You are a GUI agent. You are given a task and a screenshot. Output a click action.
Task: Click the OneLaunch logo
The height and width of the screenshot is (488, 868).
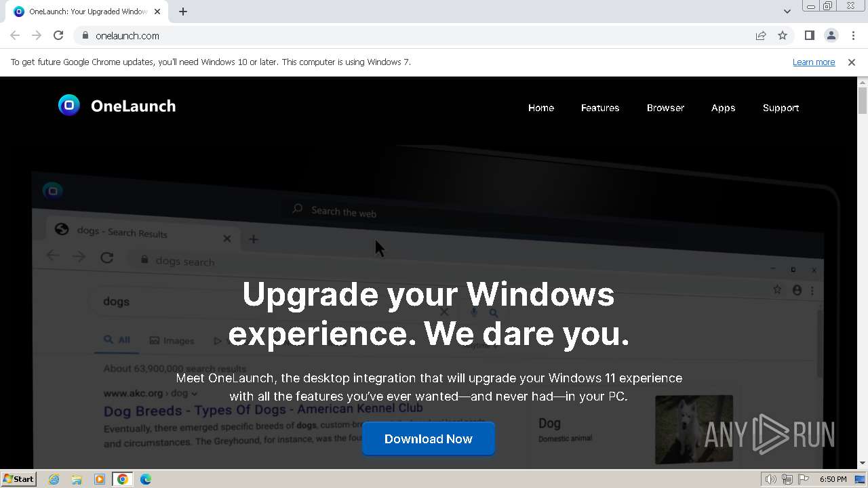tap(117, 106)
